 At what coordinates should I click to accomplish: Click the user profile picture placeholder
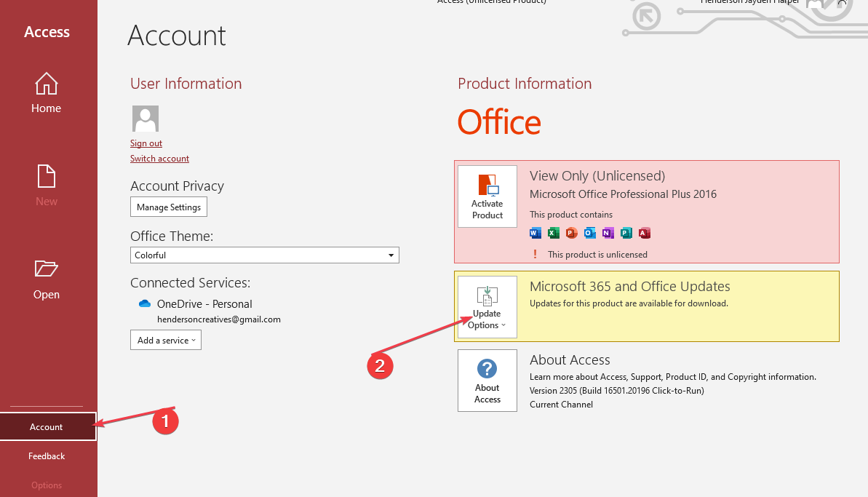(x=146, y=119)
